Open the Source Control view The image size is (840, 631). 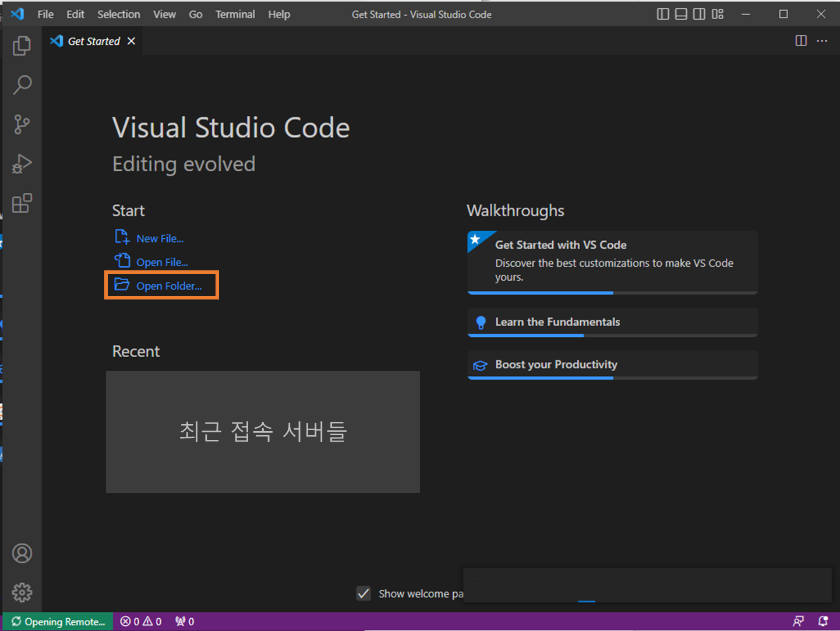click(22, 124)
